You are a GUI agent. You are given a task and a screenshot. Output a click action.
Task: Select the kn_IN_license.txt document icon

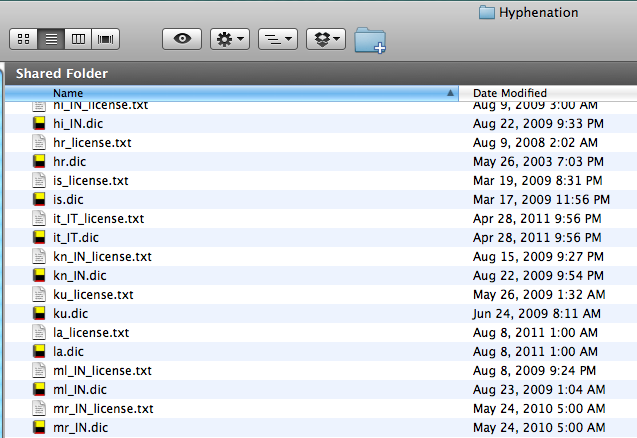pos(39,256)
